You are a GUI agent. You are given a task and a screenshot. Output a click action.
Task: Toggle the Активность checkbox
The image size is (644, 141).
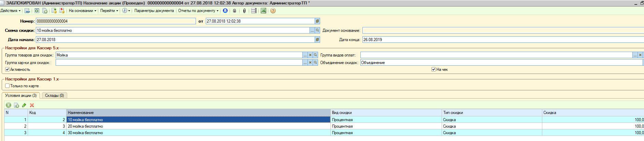(x=7, y=69)
